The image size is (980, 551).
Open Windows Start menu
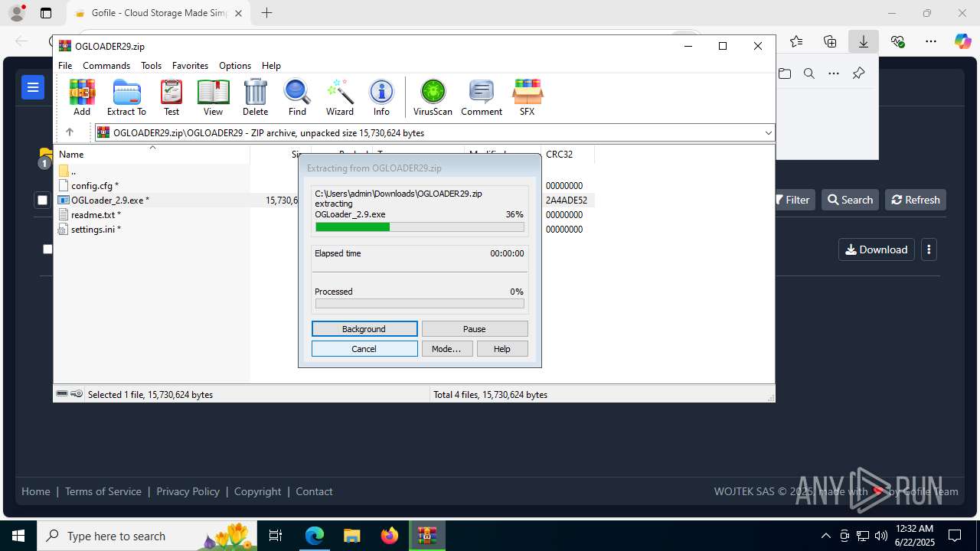[18, 536]
